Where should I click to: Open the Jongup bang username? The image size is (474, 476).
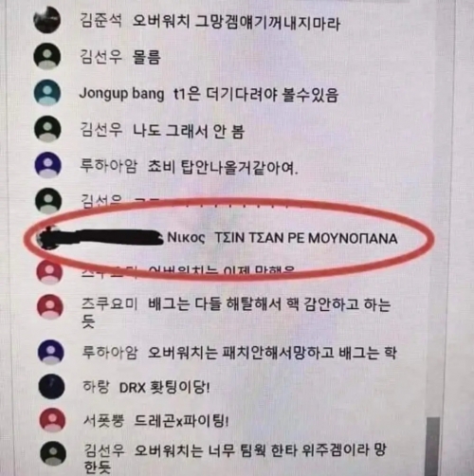point(121,94)
